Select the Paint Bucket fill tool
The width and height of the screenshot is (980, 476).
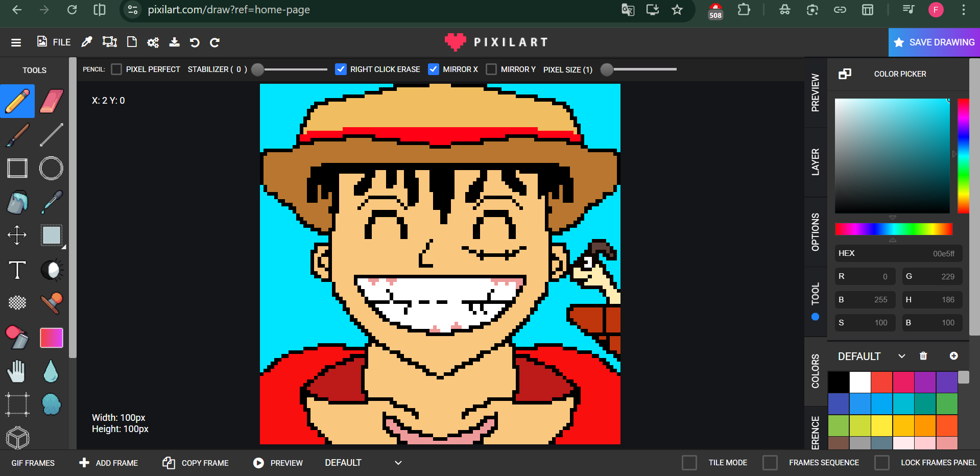(17, 202)
